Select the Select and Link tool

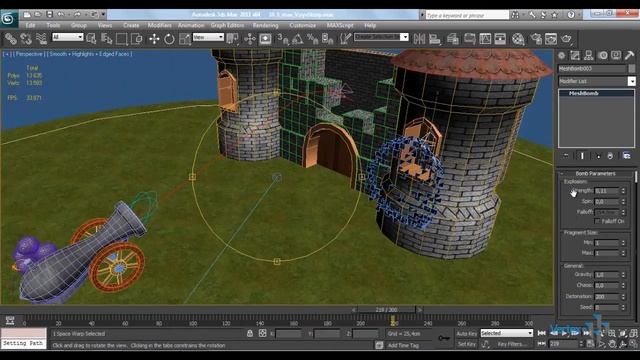pyautogui.click(x=11, y=39)
